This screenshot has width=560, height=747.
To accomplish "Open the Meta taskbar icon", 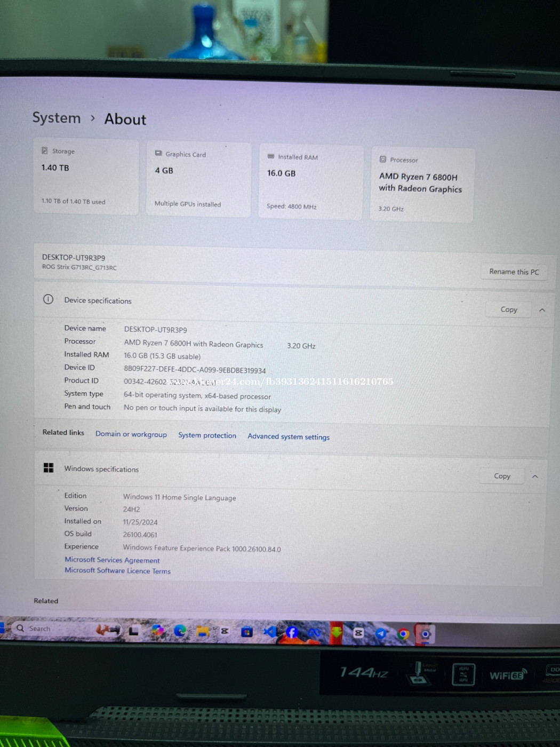I will click(x=314, y=633).
